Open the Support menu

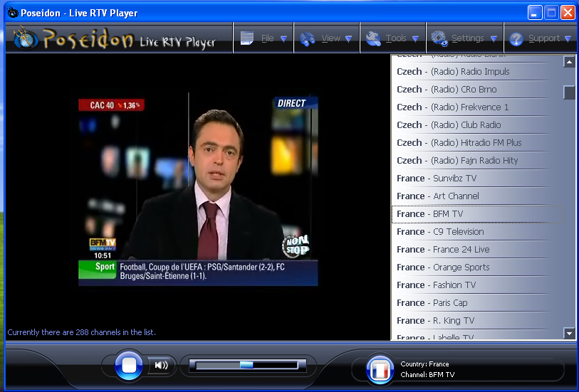(541, 38)
